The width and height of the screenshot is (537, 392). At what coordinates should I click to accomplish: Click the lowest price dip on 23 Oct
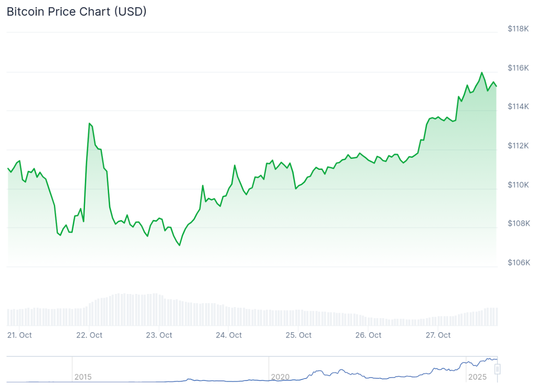coord(179,245)
